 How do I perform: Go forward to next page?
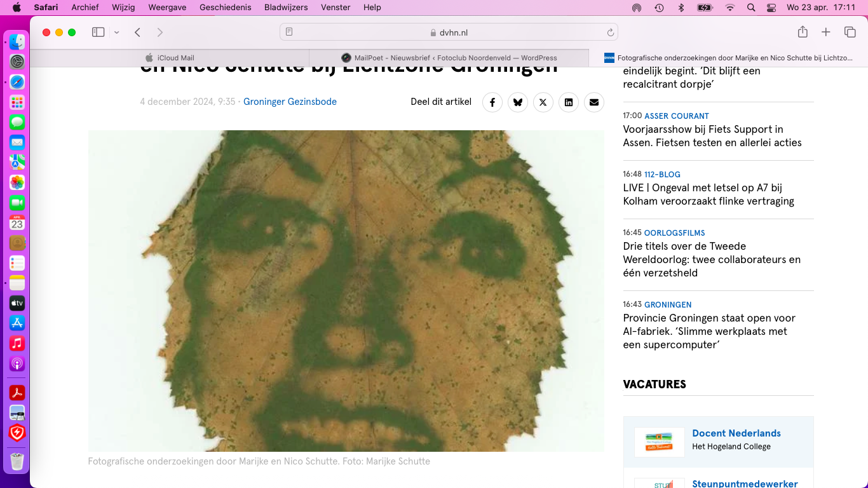(159, 32)
